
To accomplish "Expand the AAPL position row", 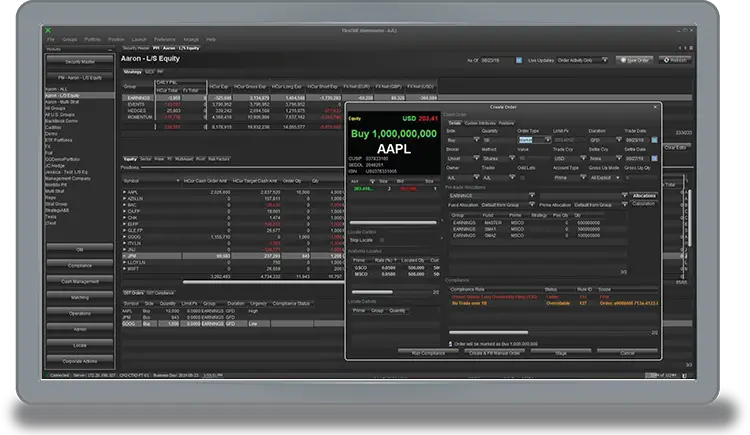I will 125,192.
